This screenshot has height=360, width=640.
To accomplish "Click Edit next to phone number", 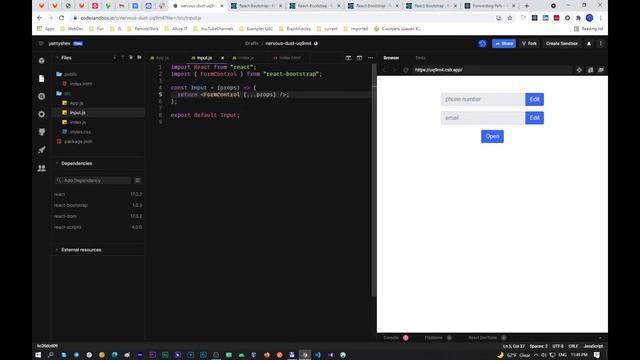I will 534,99.
